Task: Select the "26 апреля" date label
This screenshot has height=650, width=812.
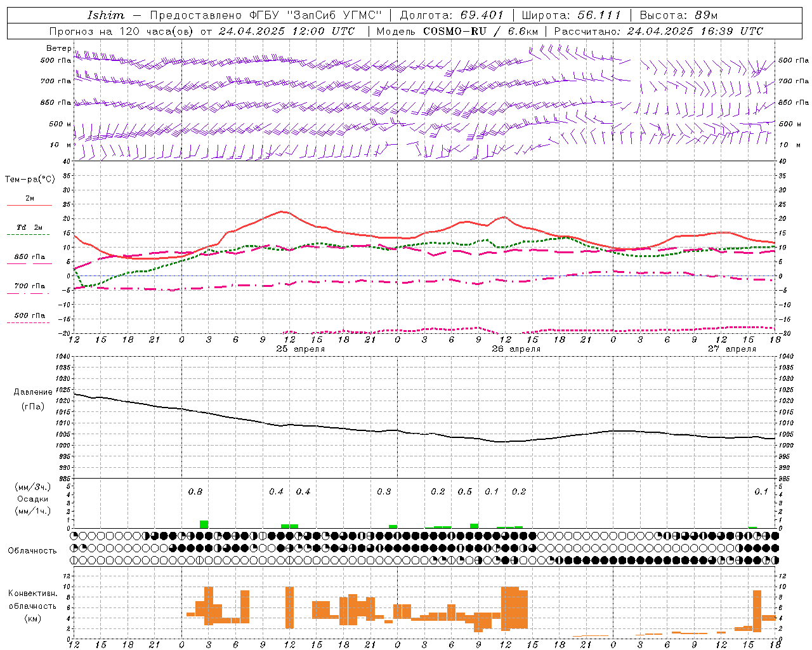Action: 516,349
